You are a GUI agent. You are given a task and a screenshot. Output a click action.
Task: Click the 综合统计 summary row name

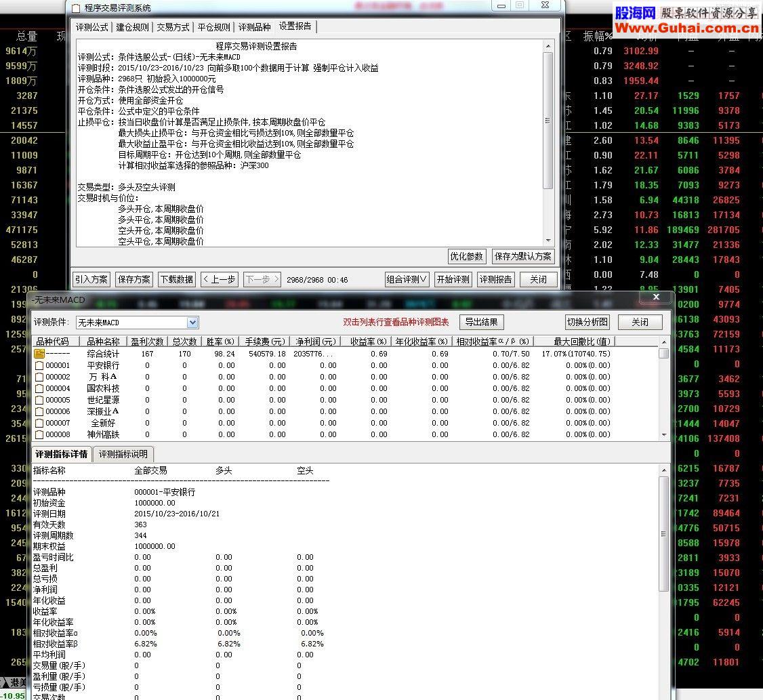(x=103, y=354)
